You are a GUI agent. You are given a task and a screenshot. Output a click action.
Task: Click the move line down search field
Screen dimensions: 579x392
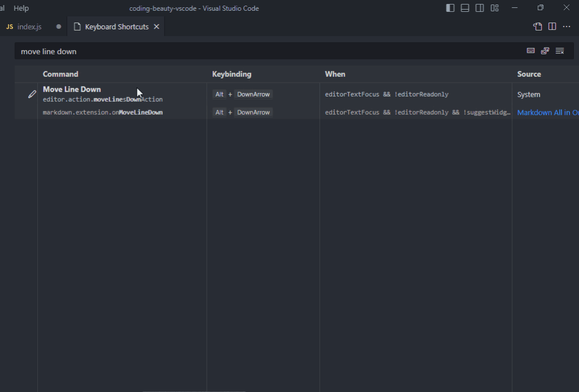[x=266, y=51]
